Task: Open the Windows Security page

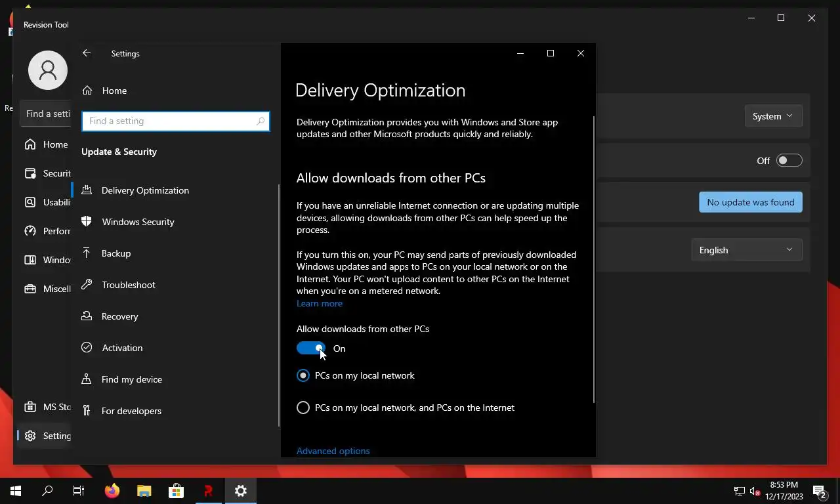Action: [175, 222]
